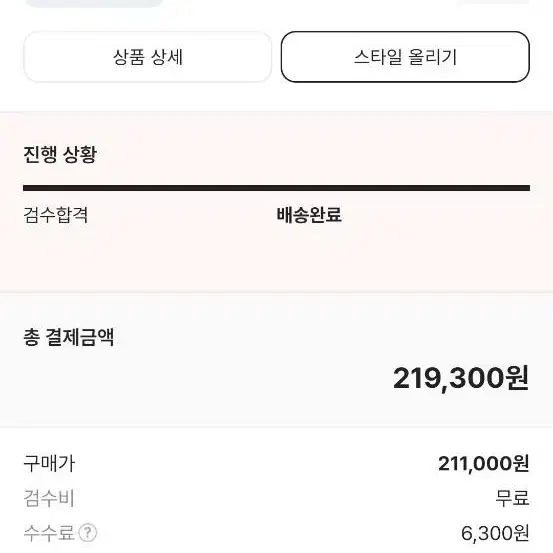Tap the 스타일 올리기 button

(x=405, y=57)
